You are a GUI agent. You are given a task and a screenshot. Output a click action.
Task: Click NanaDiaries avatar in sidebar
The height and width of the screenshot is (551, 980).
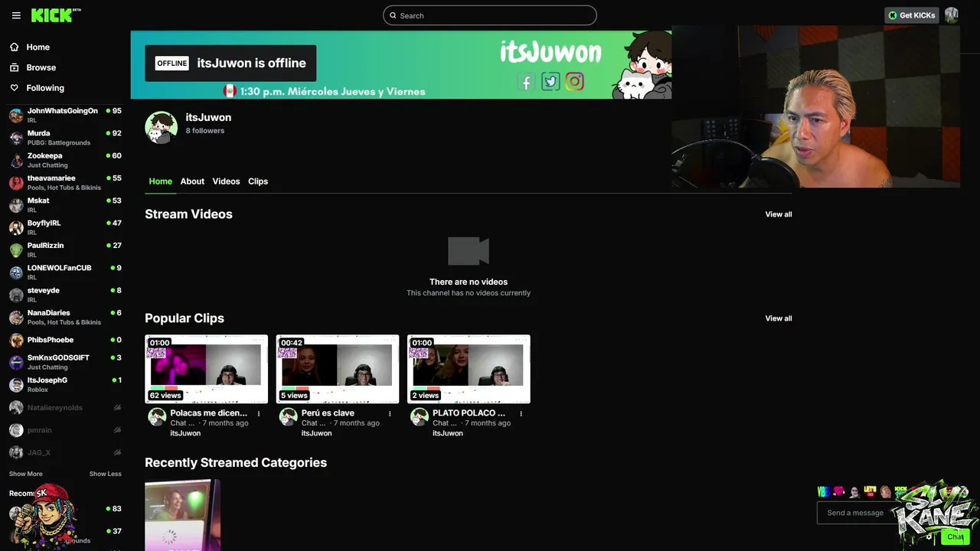[16, 318]
